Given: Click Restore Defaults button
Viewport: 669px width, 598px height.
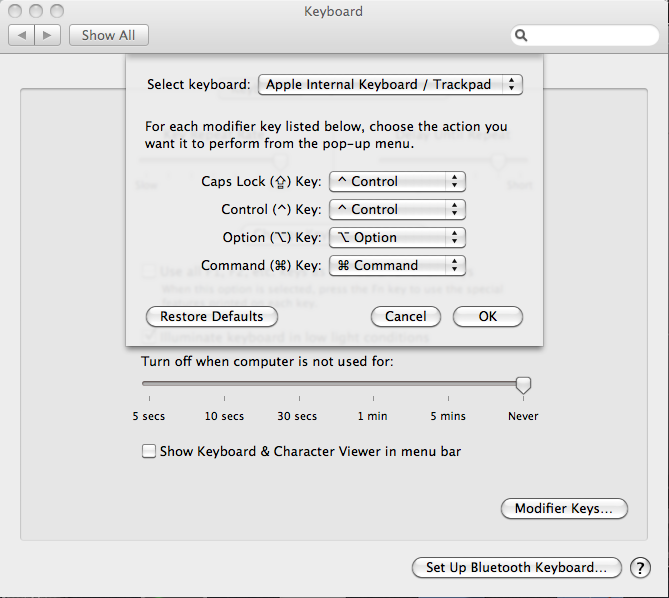Looking at the screenshot, I should click(x=212, y=316).
